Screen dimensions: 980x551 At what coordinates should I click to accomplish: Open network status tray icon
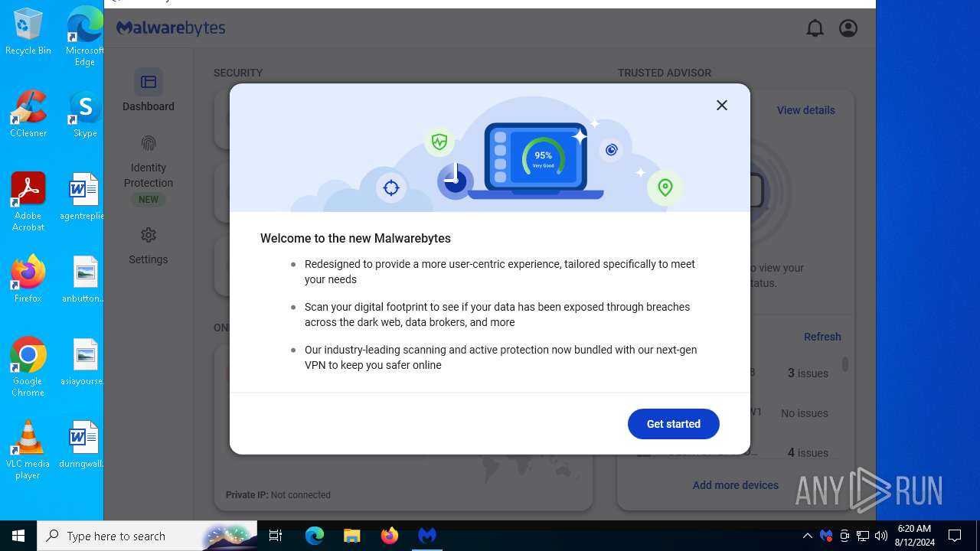[x=863, y=536]
